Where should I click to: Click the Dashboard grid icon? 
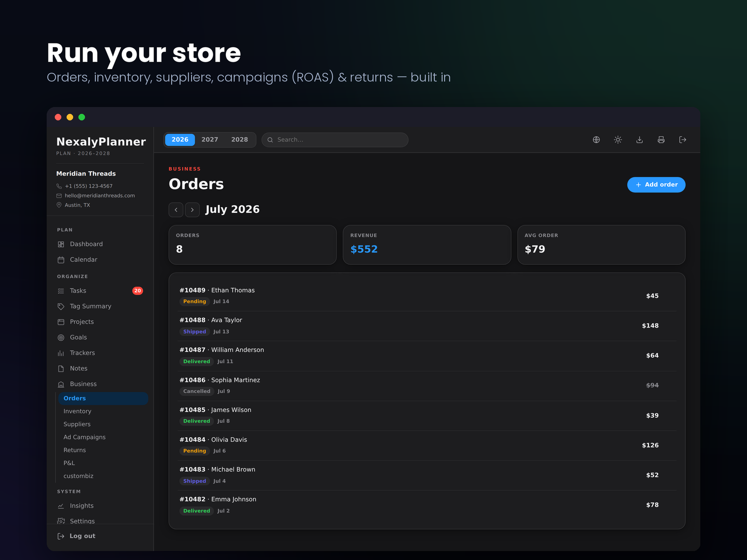61,244
